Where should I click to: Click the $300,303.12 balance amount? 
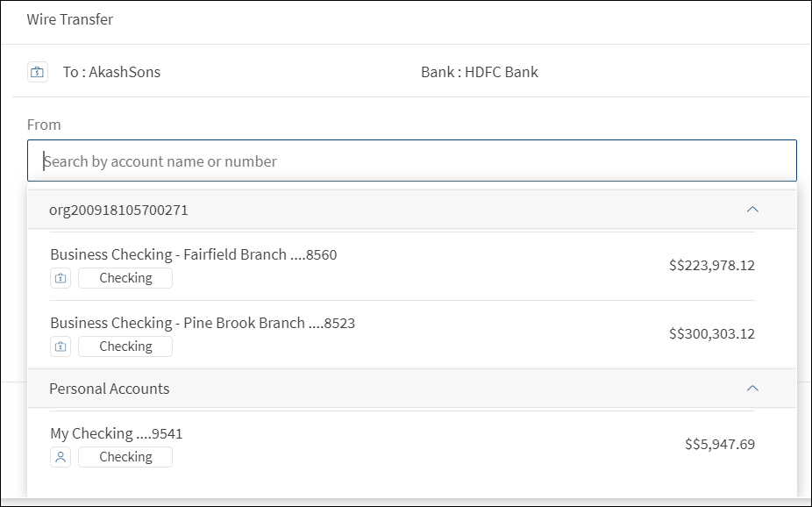[711, 334]
